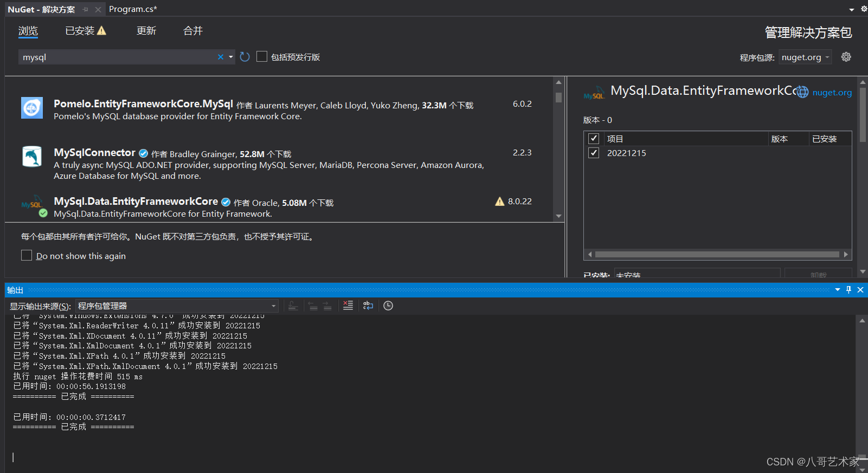Go to previous message in output

[x=313, y=306]
